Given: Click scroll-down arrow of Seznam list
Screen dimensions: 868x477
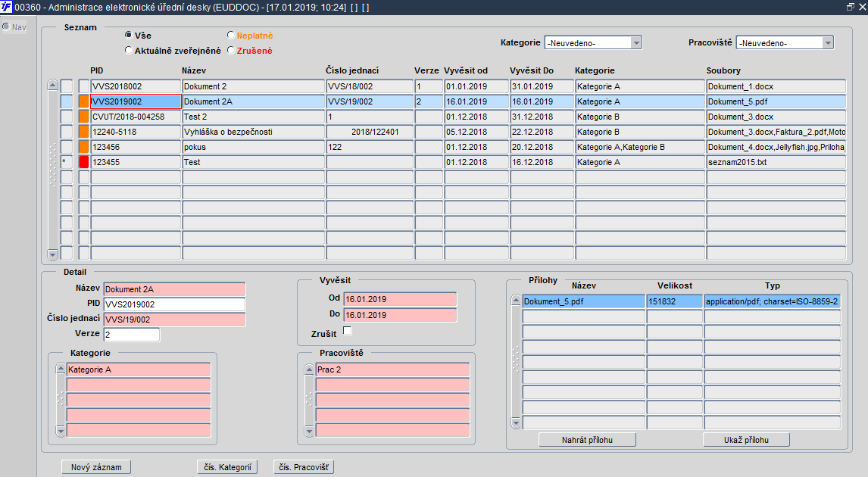Looking at the screenshot, I should [x=52, y=254].
